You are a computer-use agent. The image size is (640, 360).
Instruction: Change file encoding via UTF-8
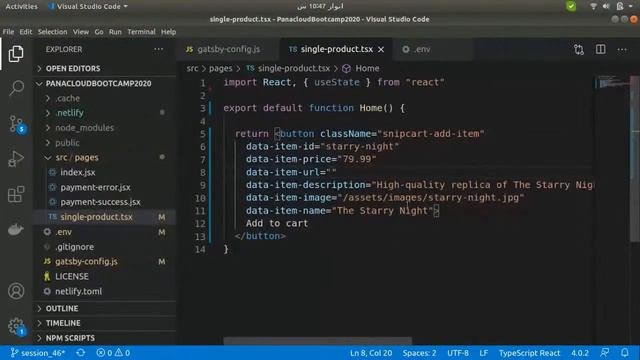pyautogui.click(x=458, y=353)
